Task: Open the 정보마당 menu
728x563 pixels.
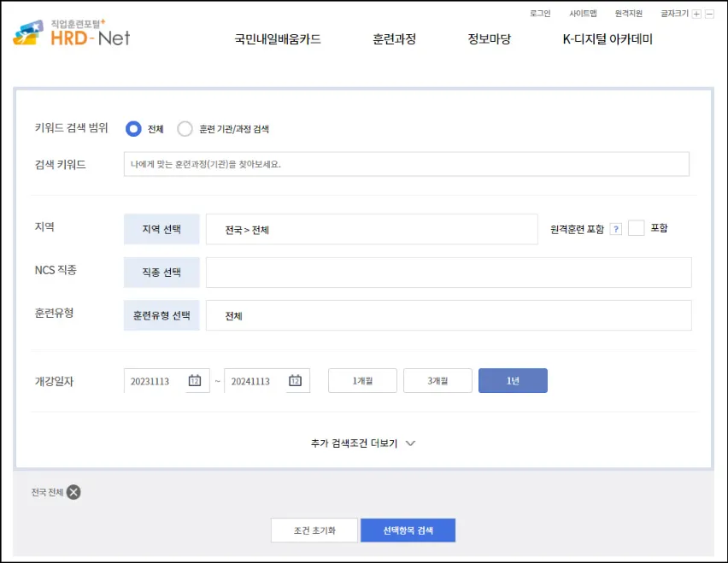Action: pyautogui.click(x=489, y=39)
